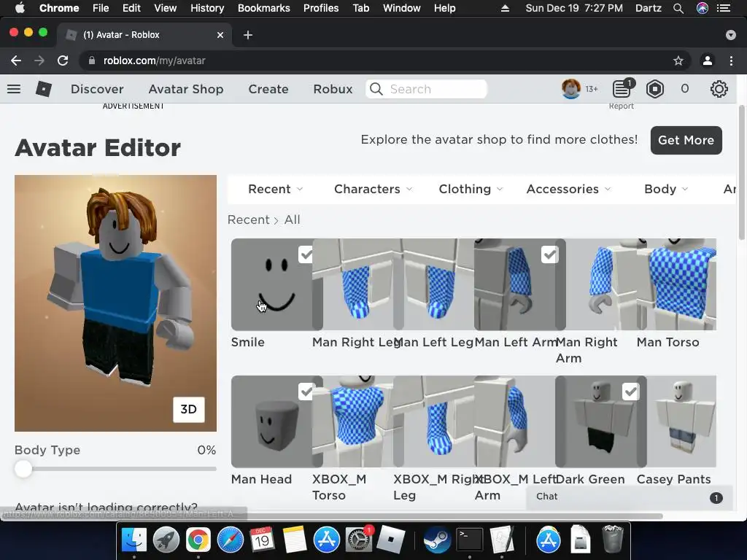Uncheck the Smile face item
The height and width of the screenshot is (560, 747).
(306, 254)
